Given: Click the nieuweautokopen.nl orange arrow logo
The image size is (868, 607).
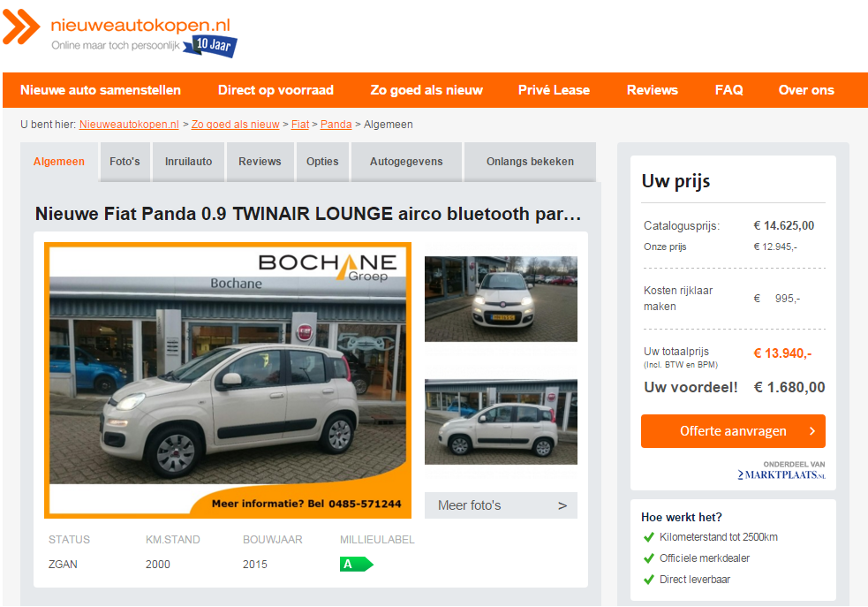Looking at the screenshot, I should pyautogui.click(x=21, y=27).
